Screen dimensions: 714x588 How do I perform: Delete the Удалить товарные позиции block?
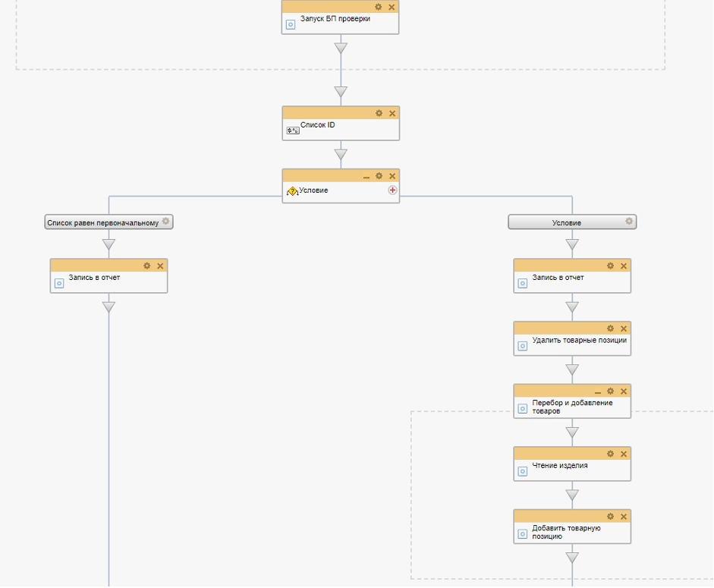624,329
